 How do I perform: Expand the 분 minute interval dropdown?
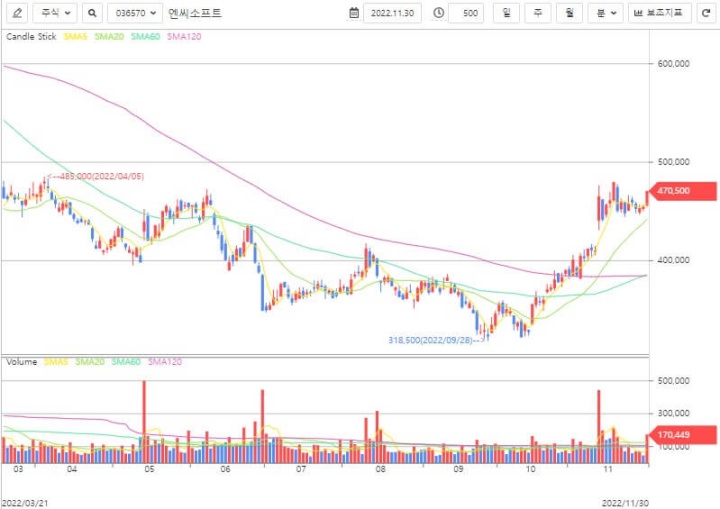[606, 13]
